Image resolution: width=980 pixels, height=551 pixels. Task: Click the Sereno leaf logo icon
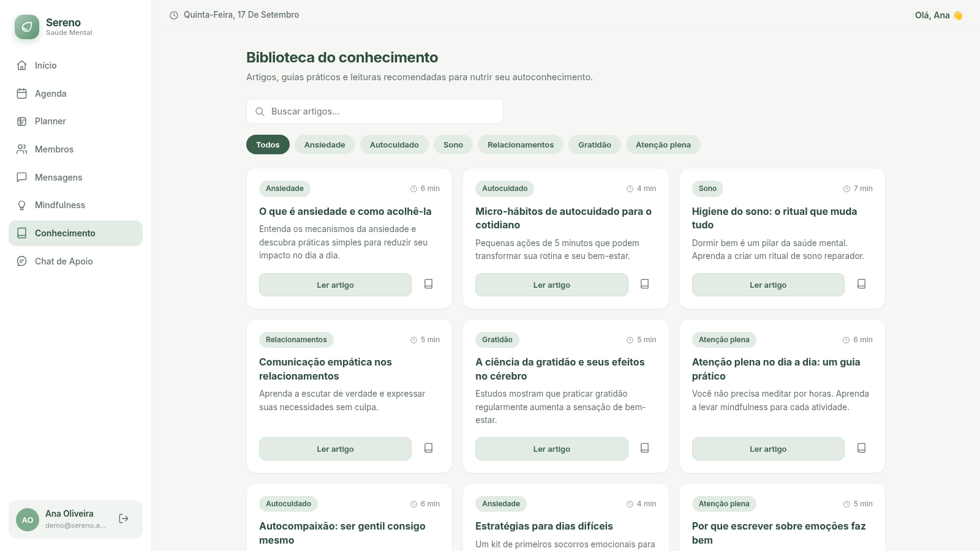tap(27, 27)
